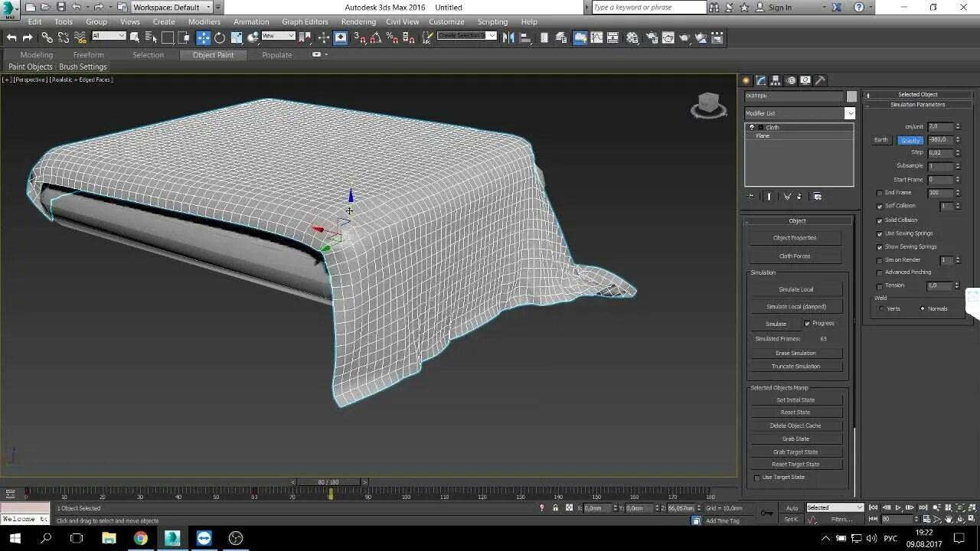This screenshot has width=980, height=551.
Task: Select the Verts weld radio button
Action: pos(881,308)
